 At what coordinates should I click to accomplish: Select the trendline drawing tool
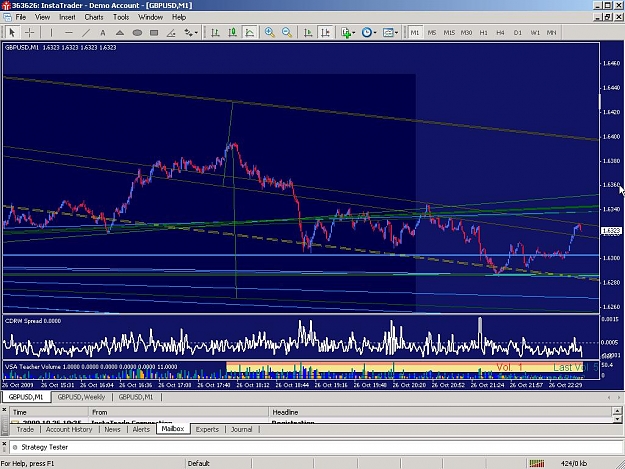86,33
